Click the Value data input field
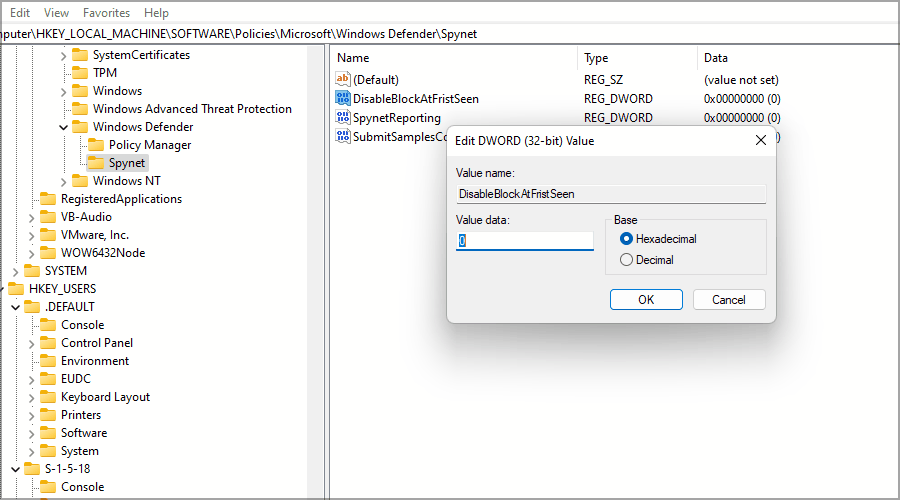Screen dimensions: 900x500 [x=525, y=241]
